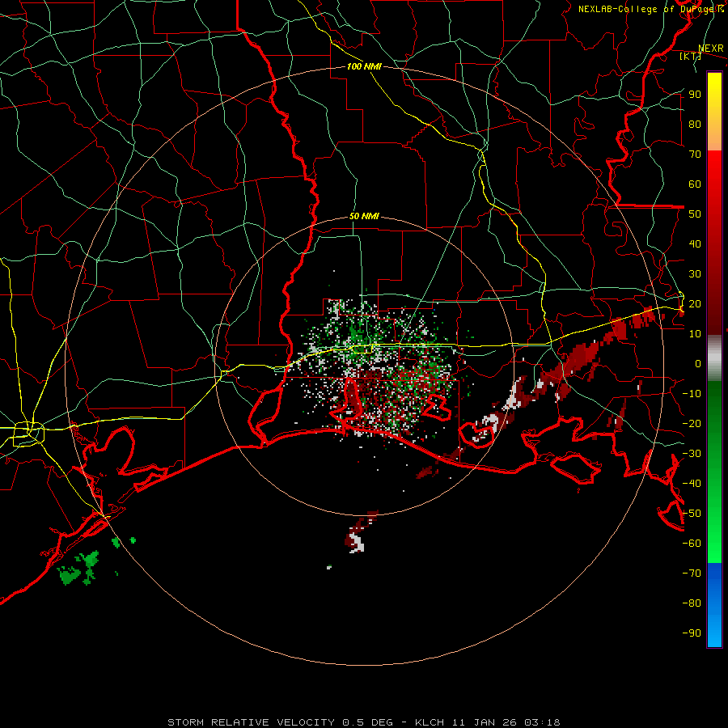Click the "NEXR" label above the scale
The height and width of the screenshot is (728, 728).
point(711,49)
